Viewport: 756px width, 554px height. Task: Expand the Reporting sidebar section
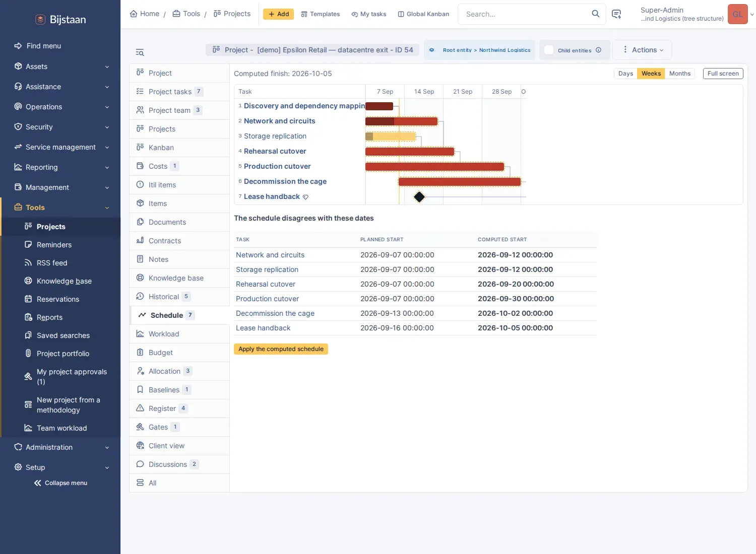coord(60,167)
